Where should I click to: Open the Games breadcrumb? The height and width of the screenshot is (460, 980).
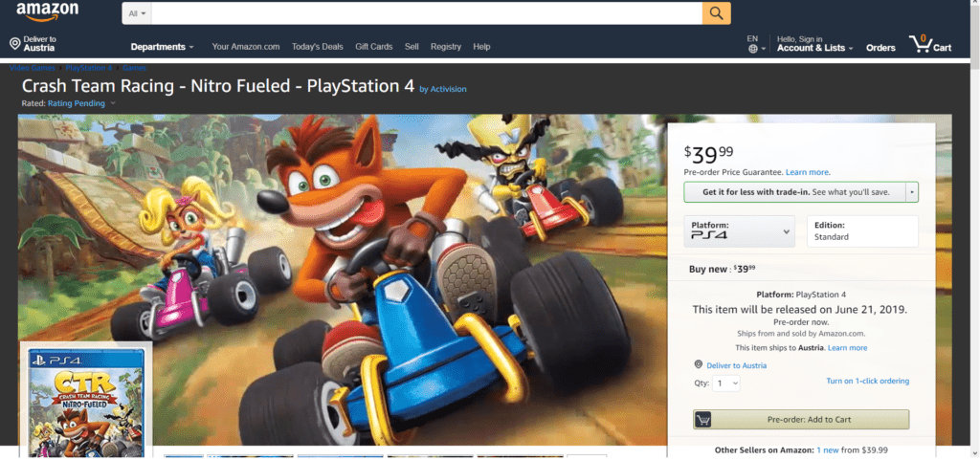[134, 67]
